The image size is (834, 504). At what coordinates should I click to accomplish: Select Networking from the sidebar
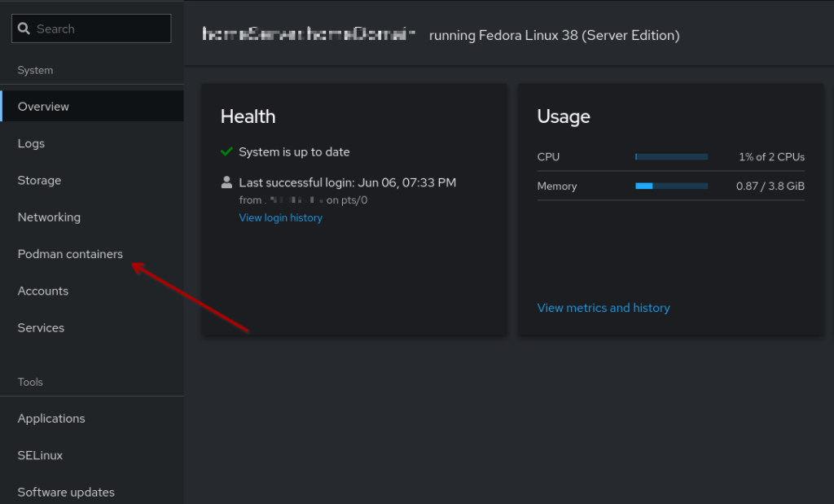click(49, 217)
